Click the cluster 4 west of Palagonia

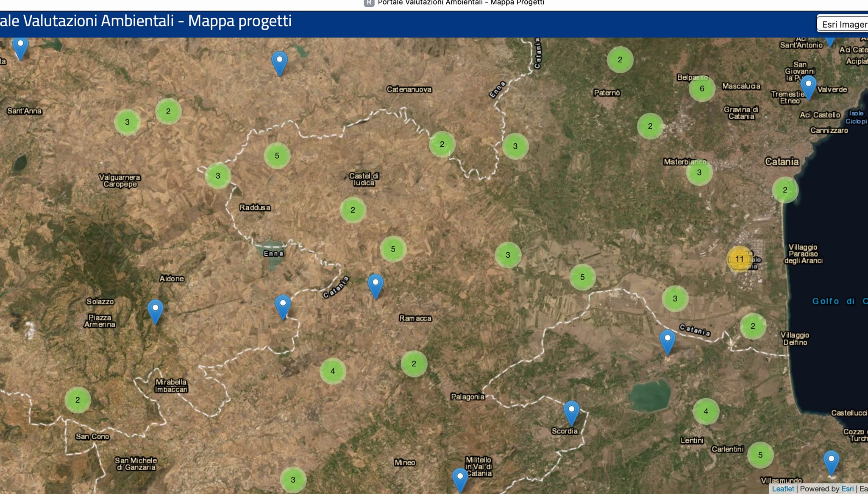point(333,371)
